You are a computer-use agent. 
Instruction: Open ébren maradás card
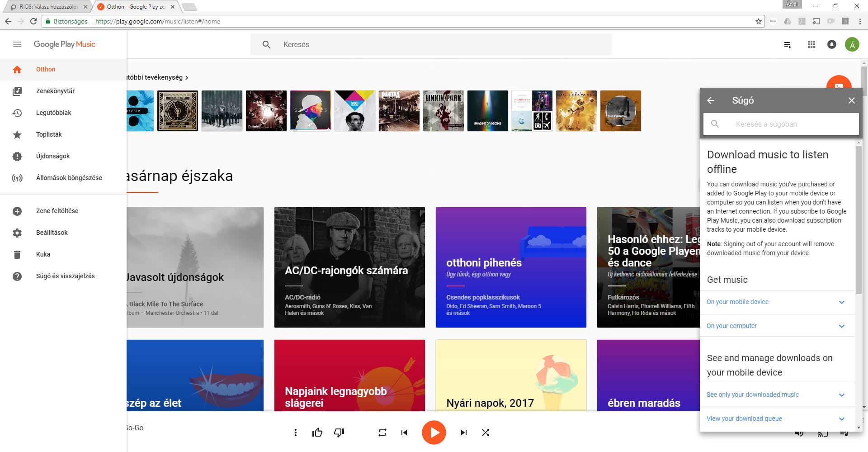[648, 376]
